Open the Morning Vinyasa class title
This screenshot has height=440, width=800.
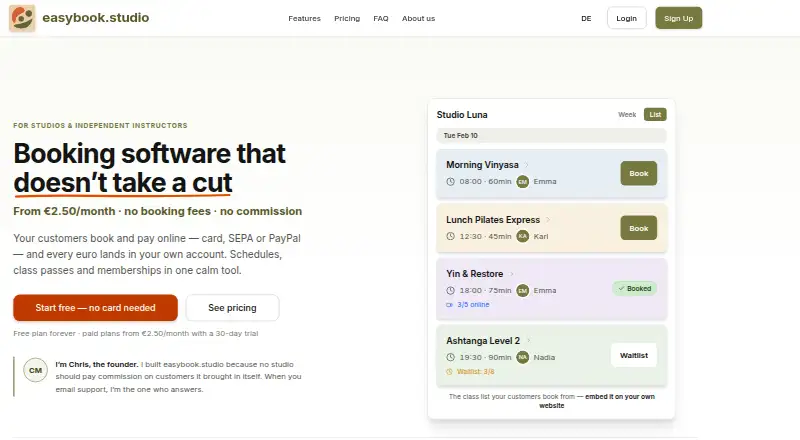[x=482, y=165]
